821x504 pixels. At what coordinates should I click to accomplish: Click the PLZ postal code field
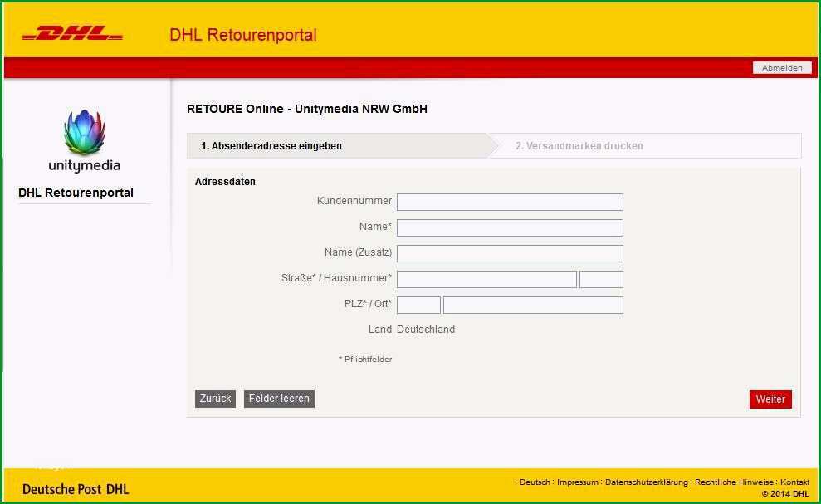pos(419,305)
